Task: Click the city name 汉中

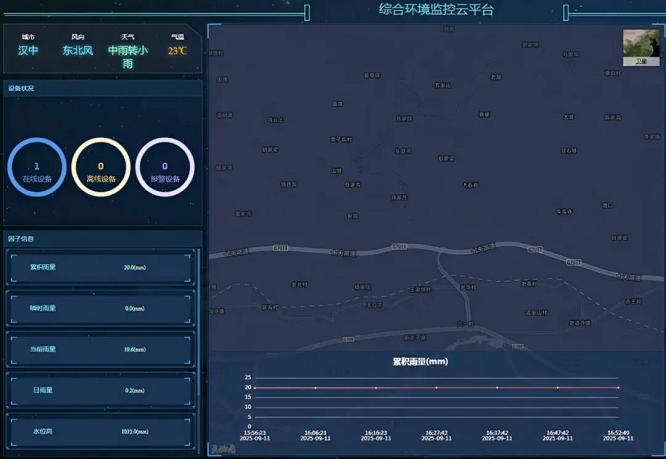Action: [x=28, y=50]
